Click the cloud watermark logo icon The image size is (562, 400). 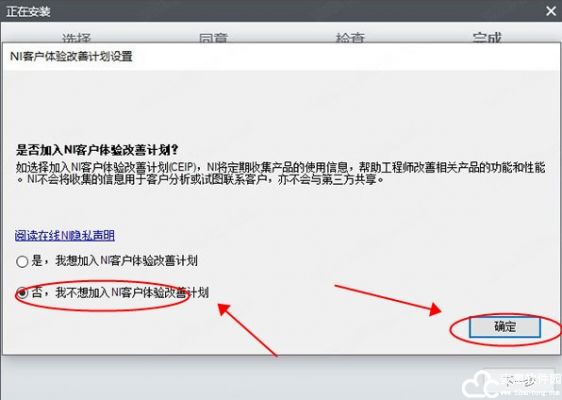pyautogui.click(x=478, y=385)
